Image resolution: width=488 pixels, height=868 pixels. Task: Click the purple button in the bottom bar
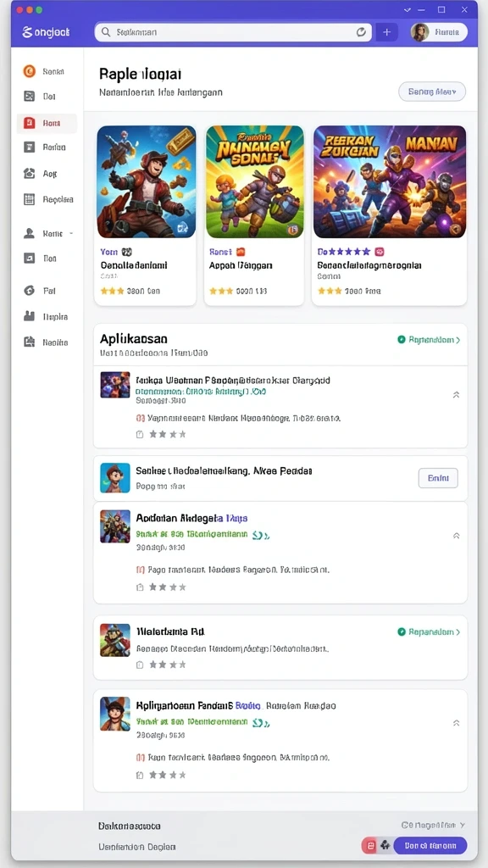tap(430, 845)
